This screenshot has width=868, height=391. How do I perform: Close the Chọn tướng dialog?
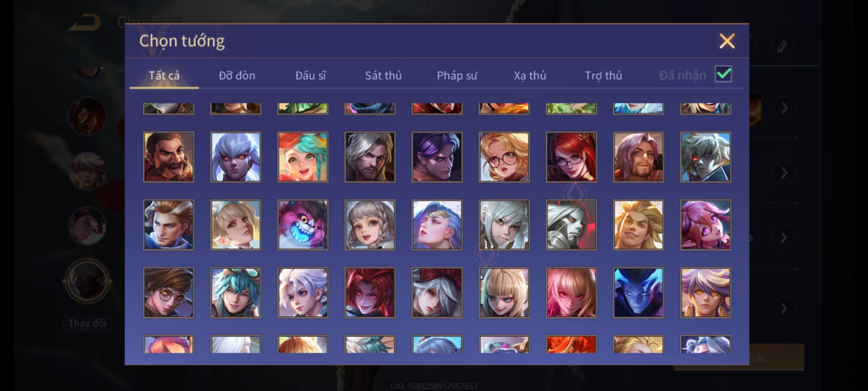click(727, 41)
